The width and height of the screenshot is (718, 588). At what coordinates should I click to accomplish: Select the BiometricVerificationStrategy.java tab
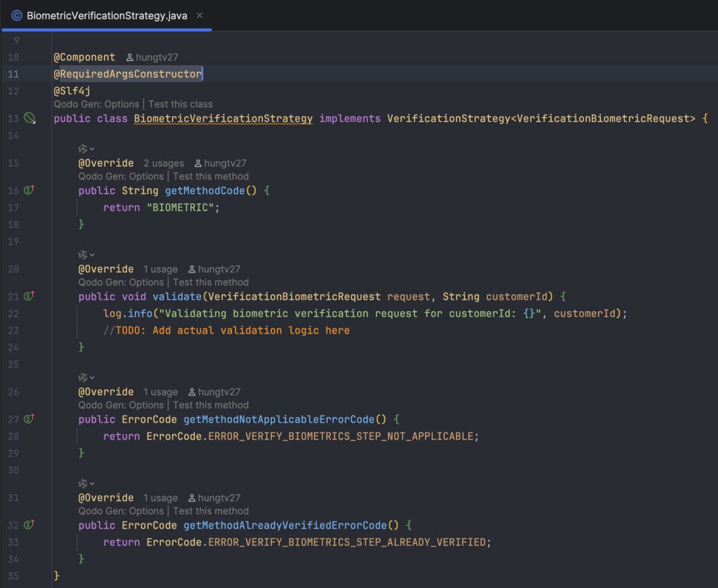[x=107, y=15]
